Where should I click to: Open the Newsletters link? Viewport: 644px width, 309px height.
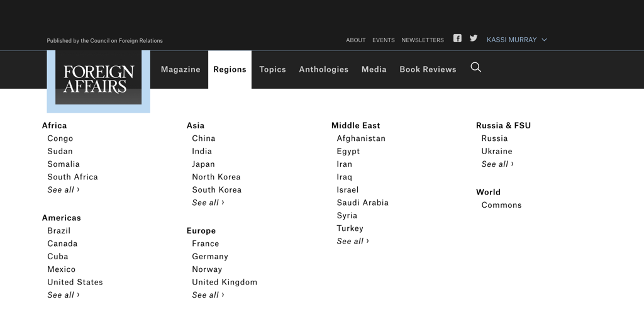pos(423,40)
